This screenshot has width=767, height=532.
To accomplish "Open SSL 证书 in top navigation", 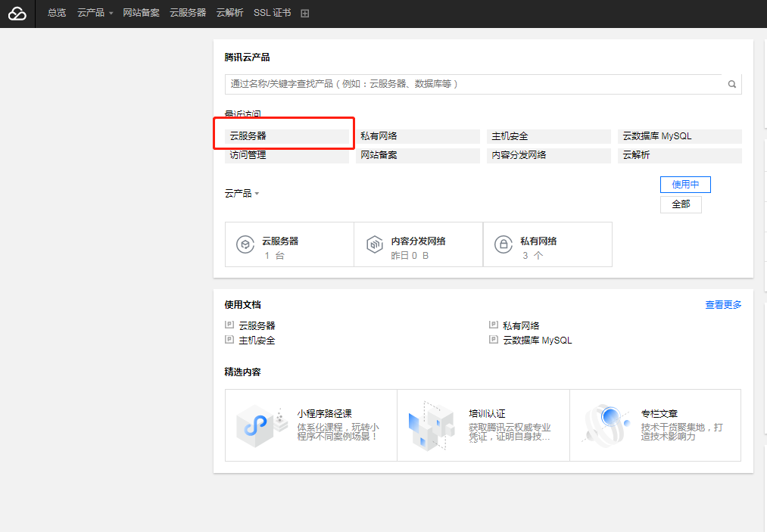I will coord(272,13).
